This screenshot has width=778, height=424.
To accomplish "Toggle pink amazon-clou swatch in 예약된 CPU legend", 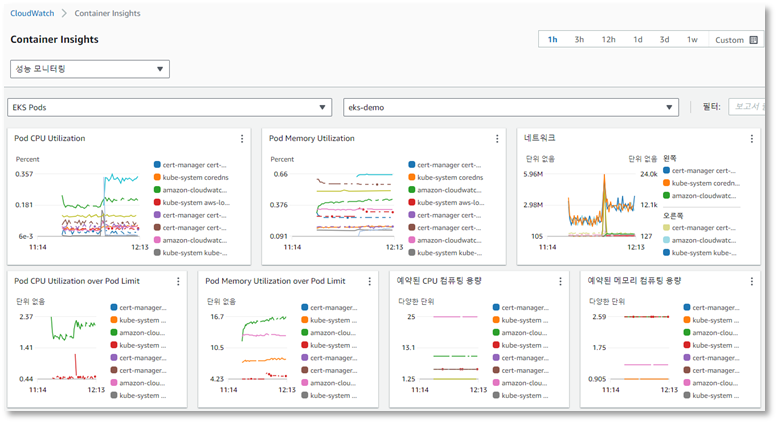I will 496,383.
